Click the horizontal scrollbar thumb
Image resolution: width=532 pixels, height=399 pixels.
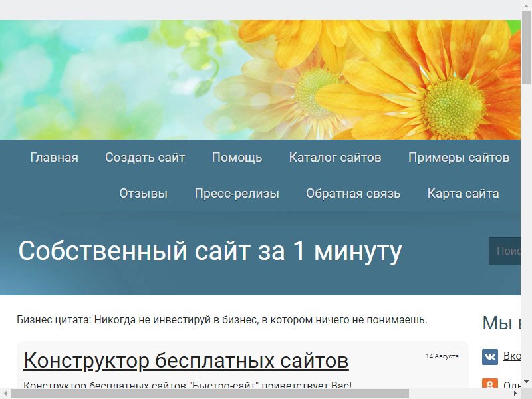pos(210,394)
